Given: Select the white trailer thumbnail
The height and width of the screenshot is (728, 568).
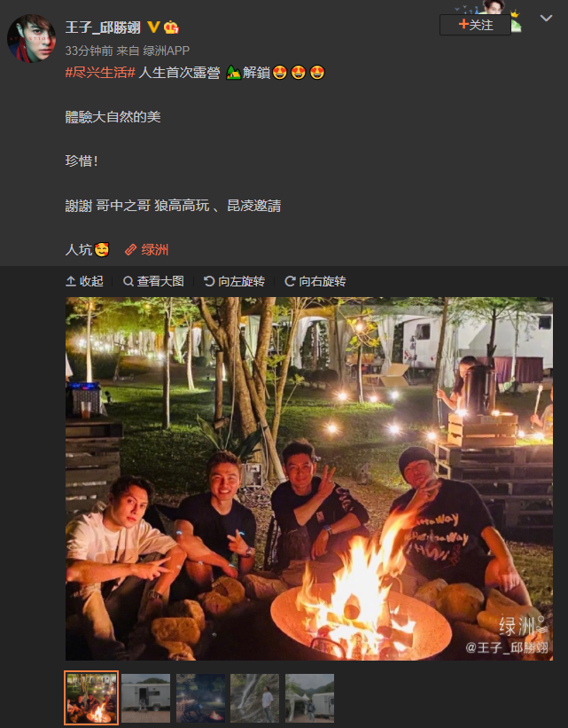Looking at the screenshot, I should (145, 698).
